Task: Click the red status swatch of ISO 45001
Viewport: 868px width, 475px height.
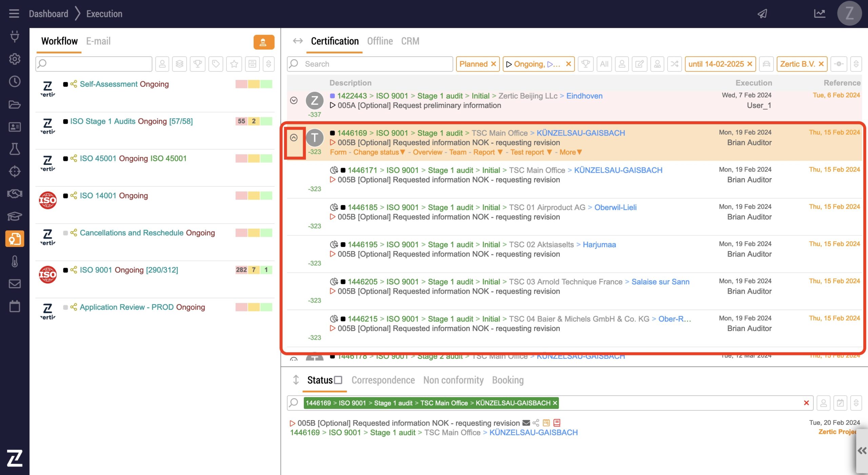Action: pyautogui.click(x=241, y=159)
